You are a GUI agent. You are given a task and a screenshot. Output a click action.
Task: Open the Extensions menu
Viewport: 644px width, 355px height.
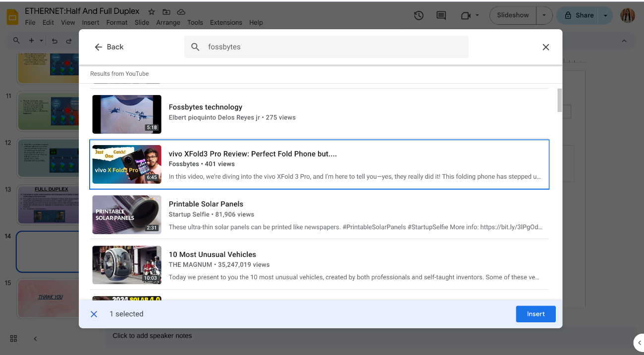click(x=226, y=22)
